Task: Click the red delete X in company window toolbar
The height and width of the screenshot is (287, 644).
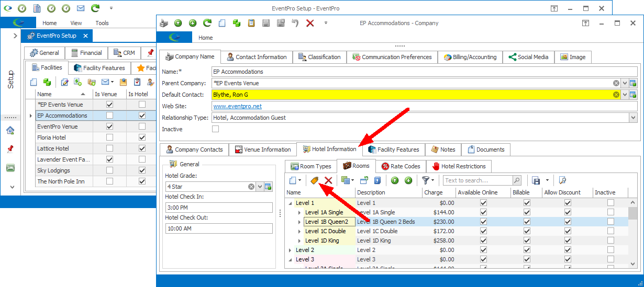Action: pos(310,23)
